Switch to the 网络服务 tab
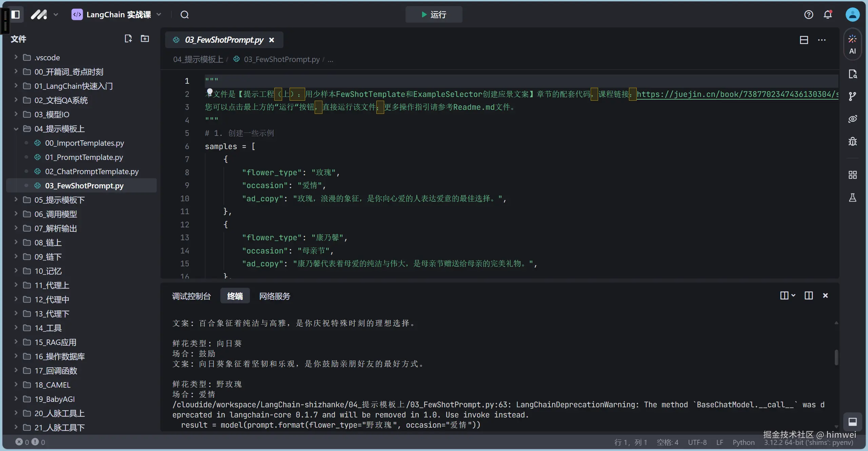Image resolution: width=868 pixels, height=451 pixels. 275,296
